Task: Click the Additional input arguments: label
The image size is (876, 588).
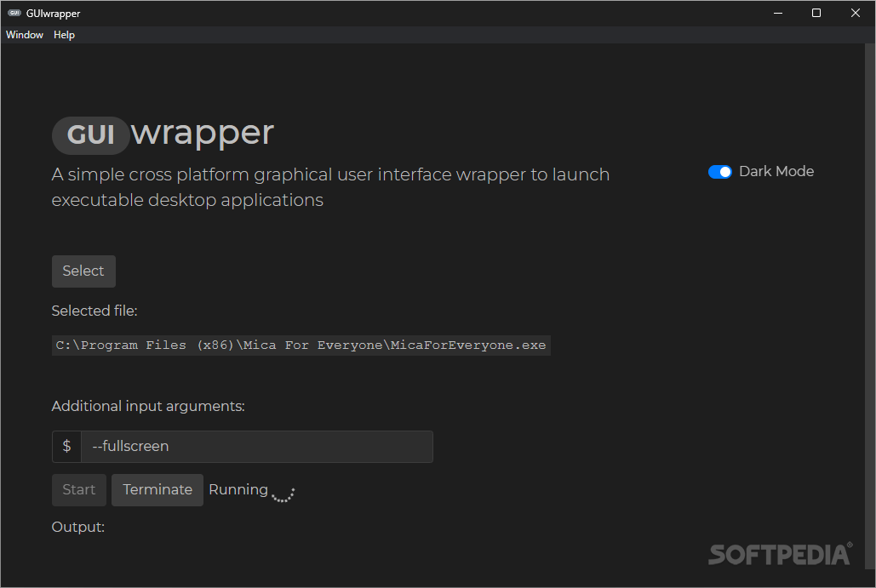Action: [x=148, y=406]
